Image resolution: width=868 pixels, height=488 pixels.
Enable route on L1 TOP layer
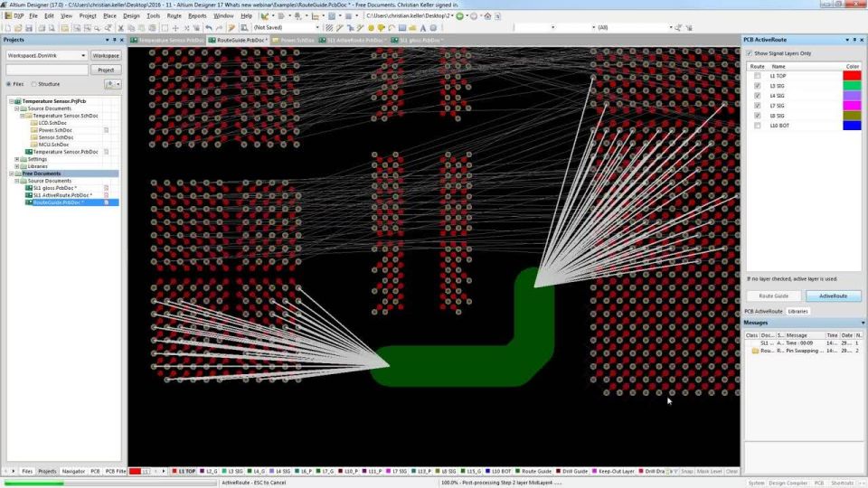pos(758,76)
